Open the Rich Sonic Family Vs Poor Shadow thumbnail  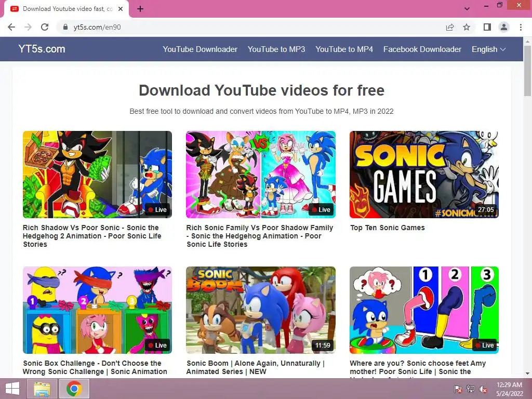click(261, 175)
